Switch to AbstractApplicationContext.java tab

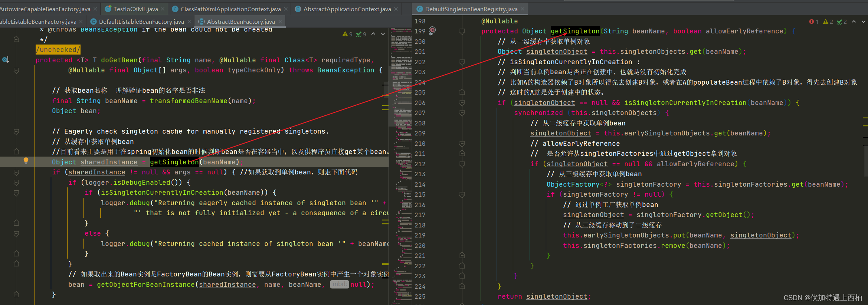pos(347,9)
